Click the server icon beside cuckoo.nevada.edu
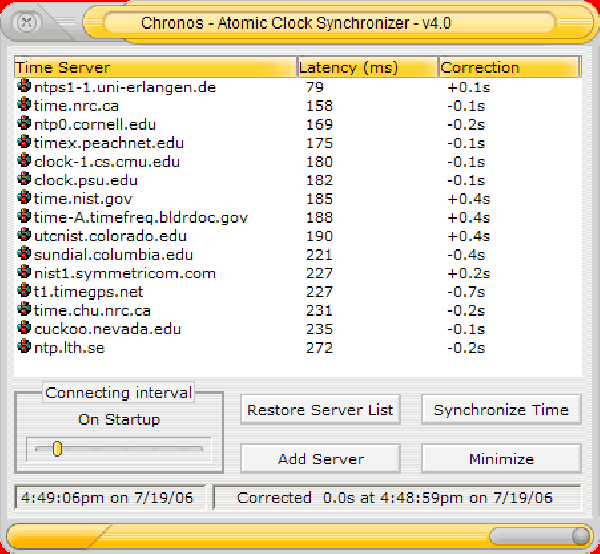The image size is (600, 554). point(24,328)
